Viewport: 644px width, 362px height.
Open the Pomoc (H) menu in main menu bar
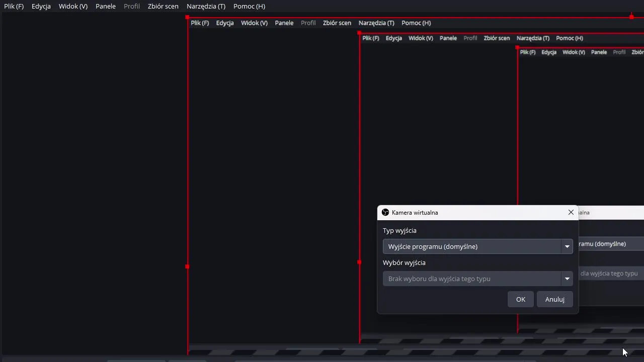249,7
